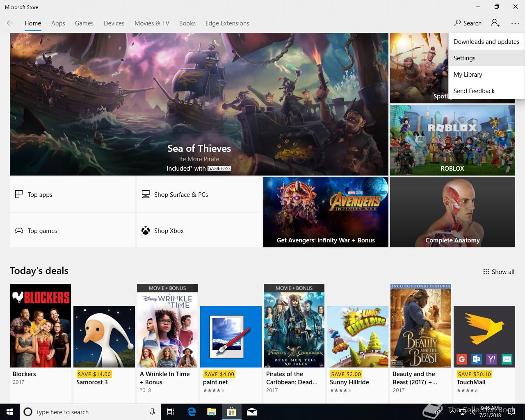Screen dimensions: 525x420
Task: Click the Cortana circle icon
Action: [x=28, y=412]
